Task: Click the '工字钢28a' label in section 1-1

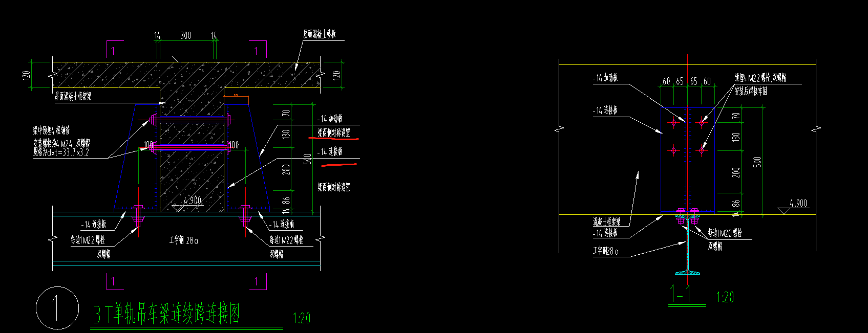Action: point(606,251)
